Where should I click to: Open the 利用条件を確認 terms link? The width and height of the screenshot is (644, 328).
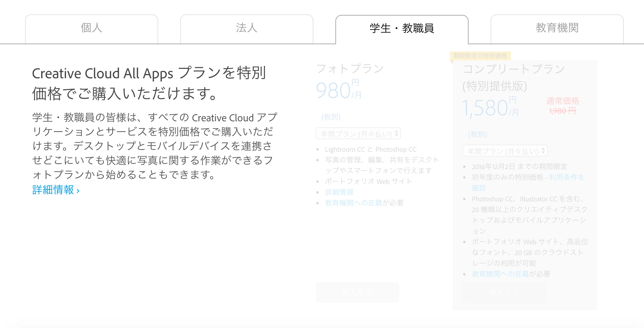566,177
